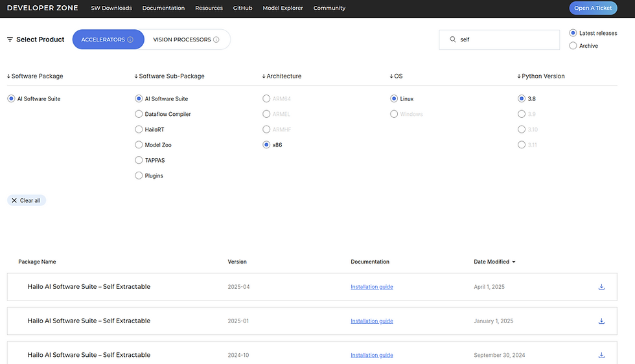Click the Developer Zone logo
635x364 pixels.
(x=43, y=8)
